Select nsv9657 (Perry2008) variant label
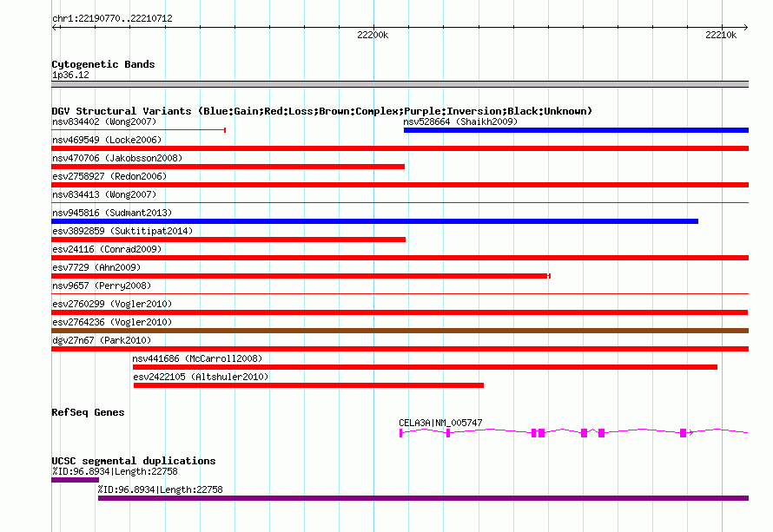Viewport: 773px width, 532px height. pyautogui.click(x=102, y=286)
